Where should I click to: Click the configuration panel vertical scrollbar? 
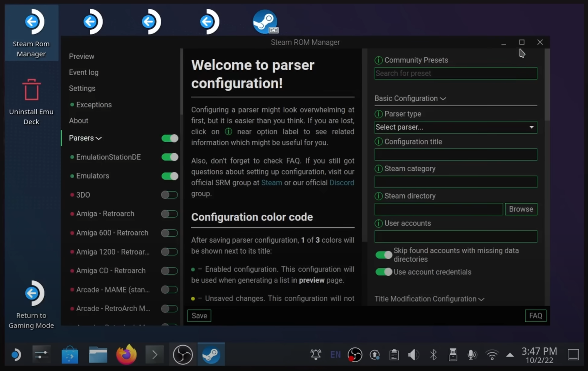[547, 85]
